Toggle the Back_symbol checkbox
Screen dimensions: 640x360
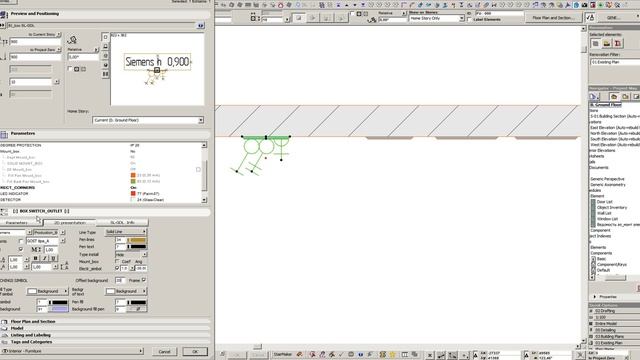[x=117, y=268]
